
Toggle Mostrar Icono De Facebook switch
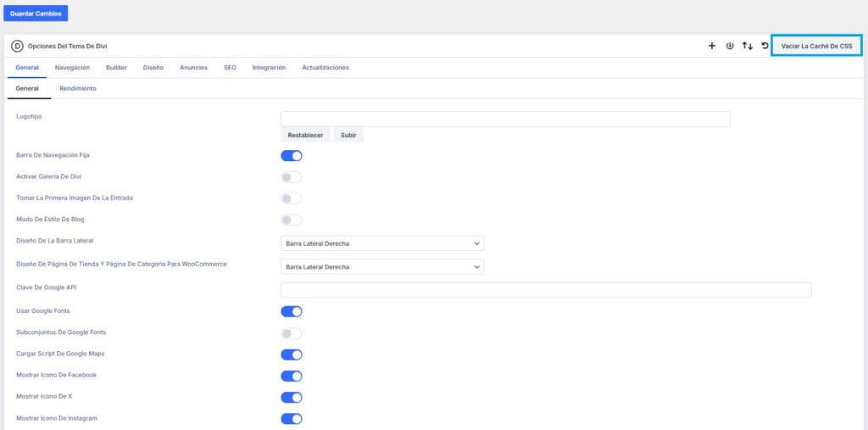292,377
